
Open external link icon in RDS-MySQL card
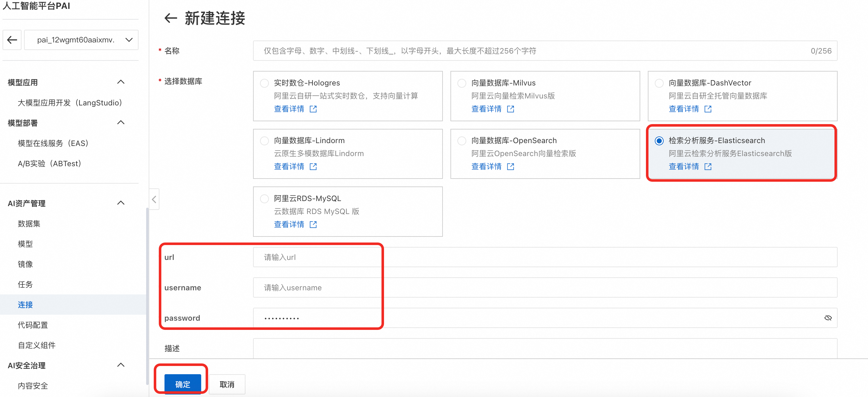(x=313, y=225)
